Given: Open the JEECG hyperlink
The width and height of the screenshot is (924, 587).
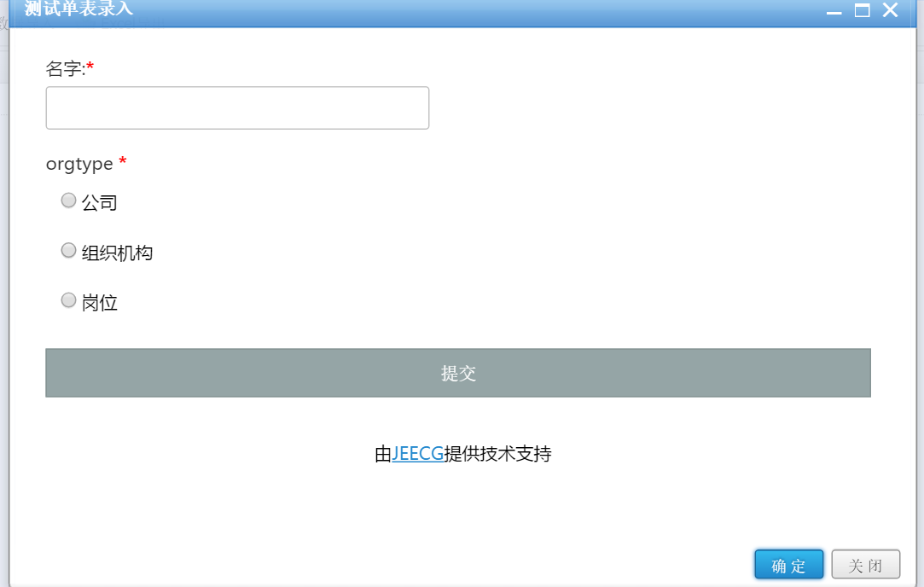Looking at the screenshot, I should point(417,453).
